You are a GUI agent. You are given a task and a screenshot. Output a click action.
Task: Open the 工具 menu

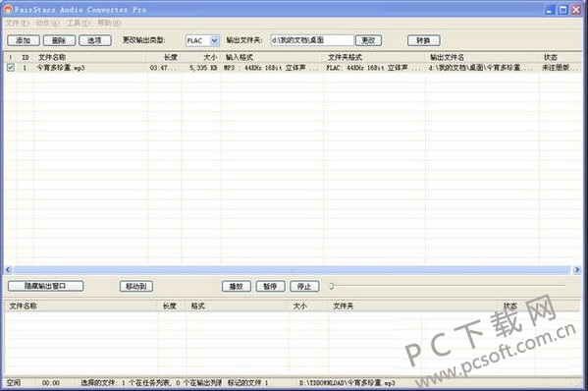click(79, 24)
